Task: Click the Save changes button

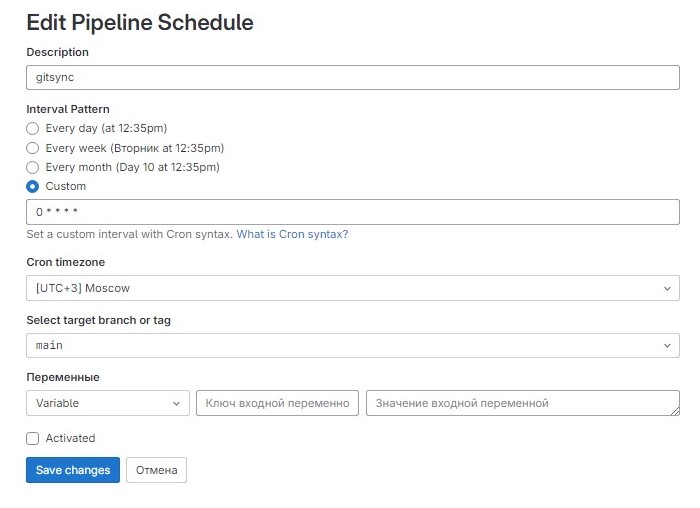Action: pos(73,470)
